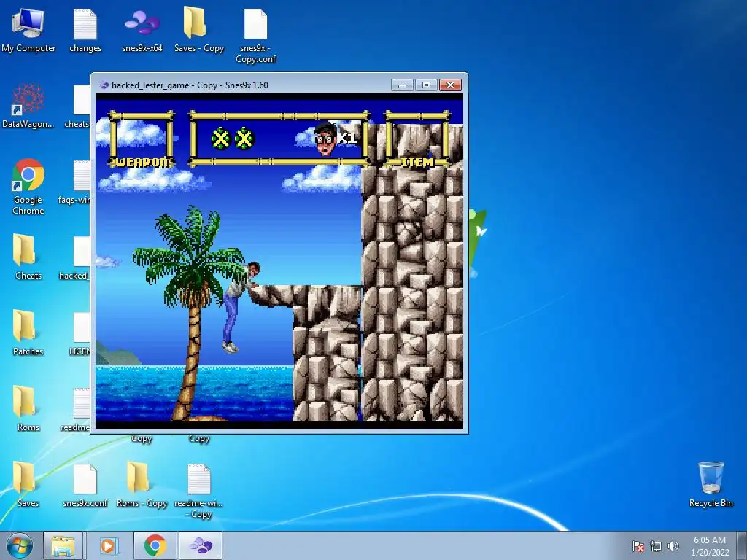Click the first green X health token
This screenshot has width=747, height=560.
220,139
